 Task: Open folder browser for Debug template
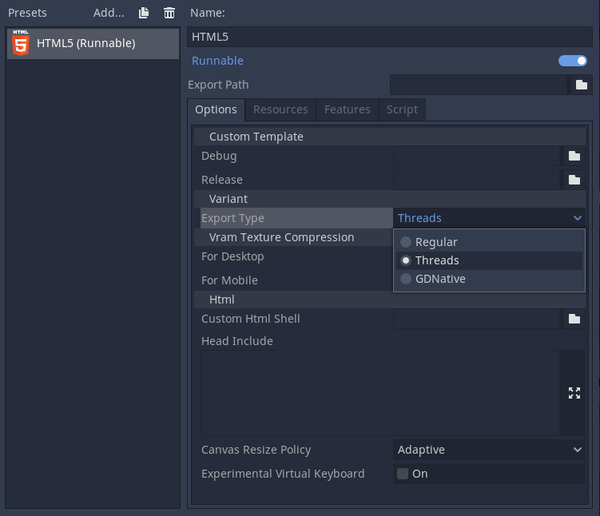574,156
